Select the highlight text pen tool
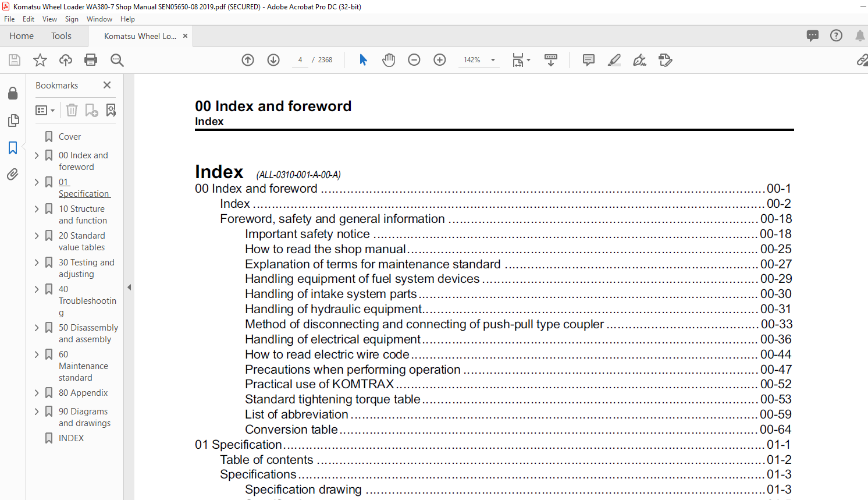 pos(614,60)
